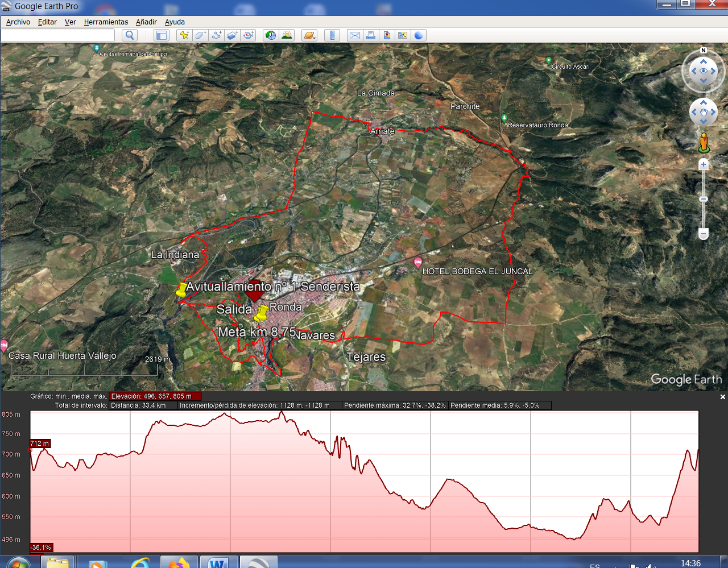Select the Add Path tool
728x568 pixels.
[x=217, y=35]
